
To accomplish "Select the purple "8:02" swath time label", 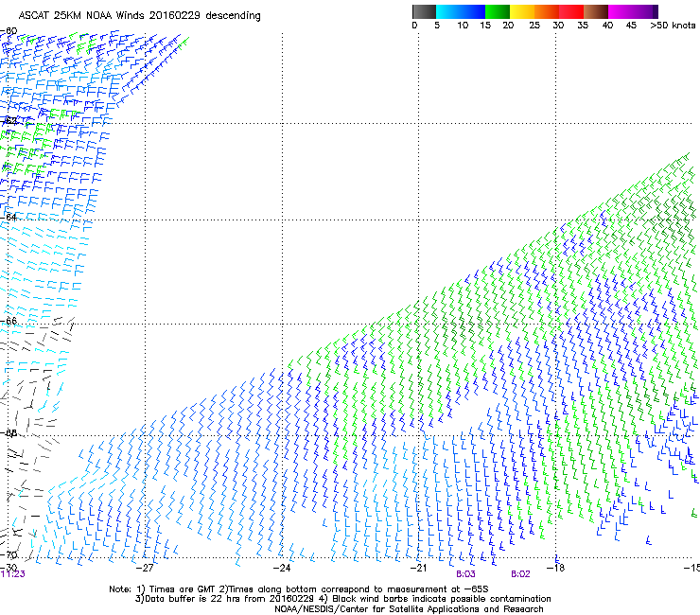I will coord(520,574).
